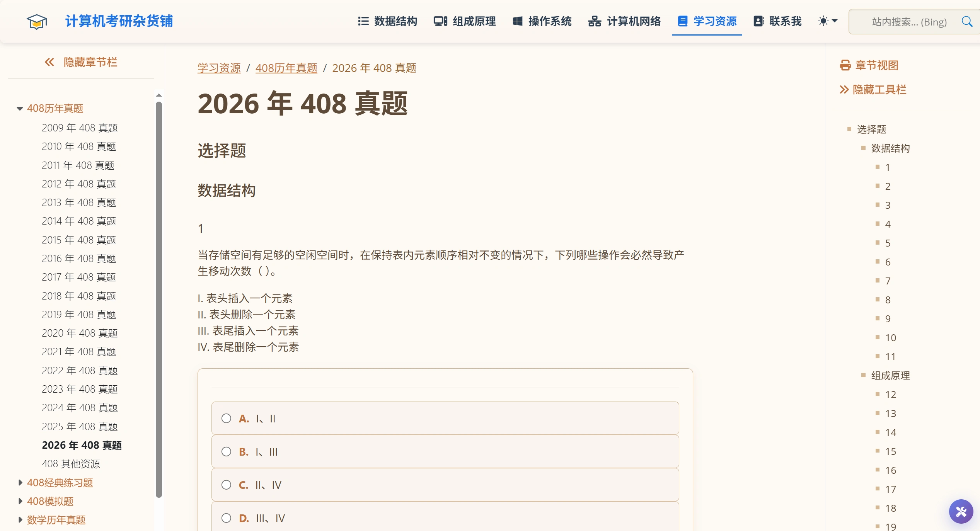The height and width of the screenshot is (531, 980).
Task: Click the « chevron next to 隐藏章节栏
Action: 49,62
